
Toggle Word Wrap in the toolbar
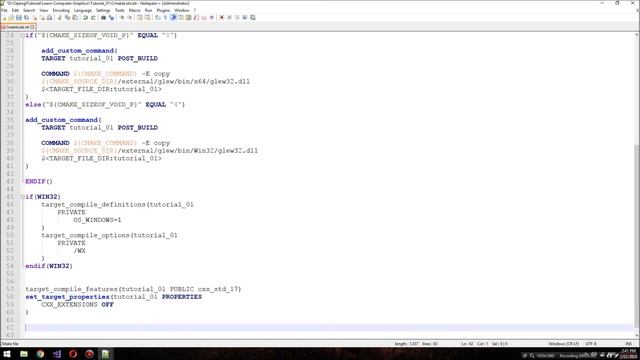click(x=157, y=18)
